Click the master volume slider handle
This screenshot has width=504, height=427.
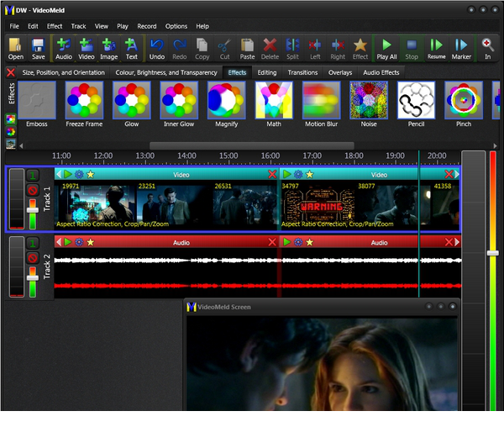(493, 253)
